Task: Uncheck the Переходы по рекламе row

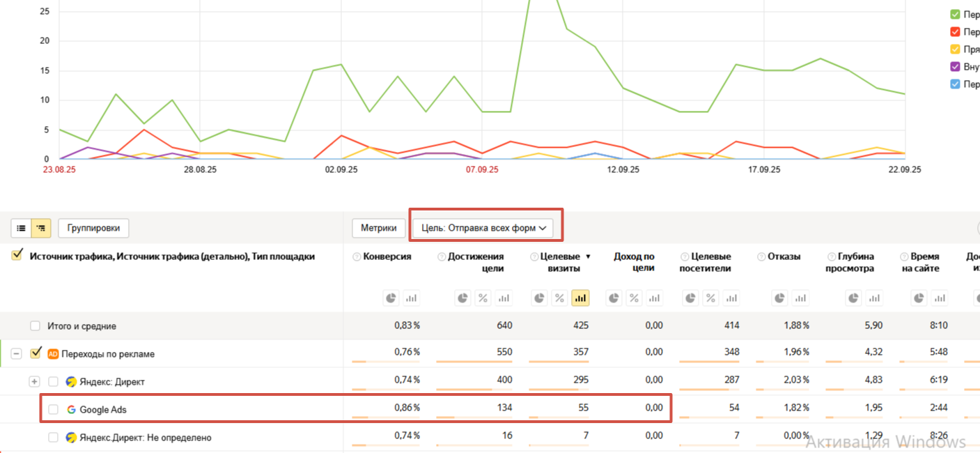Action: click(x=36, y=353)
